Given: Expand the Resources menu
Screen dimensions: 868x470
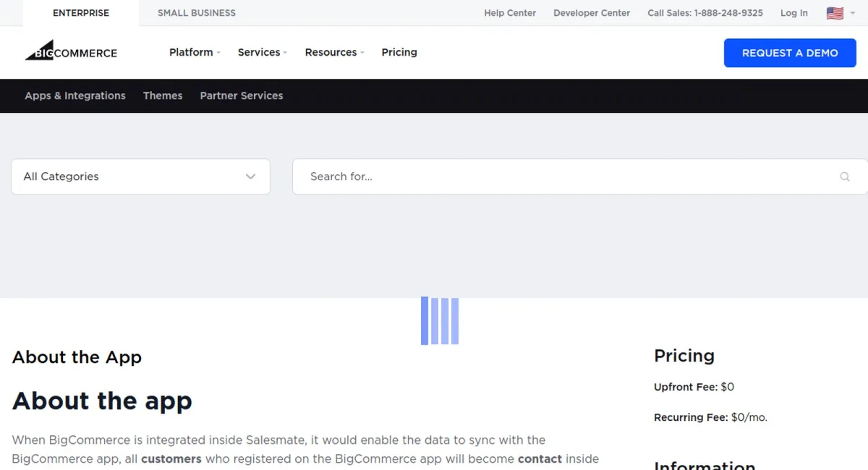Looking at the screenshot, I should coord(334,52).
